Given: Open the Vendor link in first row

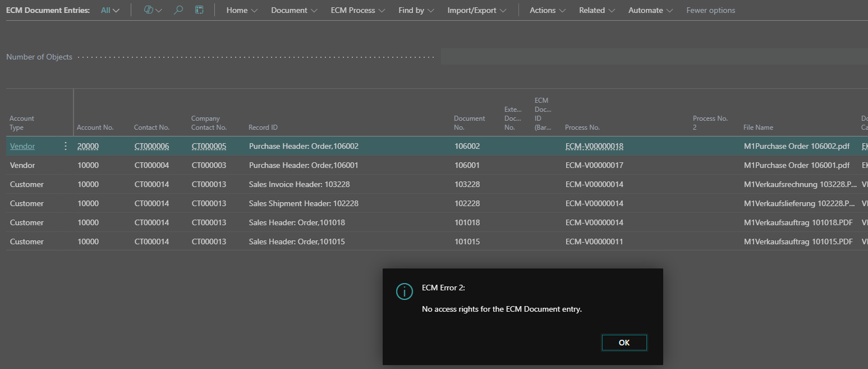Looking at the screenshot, I should 22,146.
